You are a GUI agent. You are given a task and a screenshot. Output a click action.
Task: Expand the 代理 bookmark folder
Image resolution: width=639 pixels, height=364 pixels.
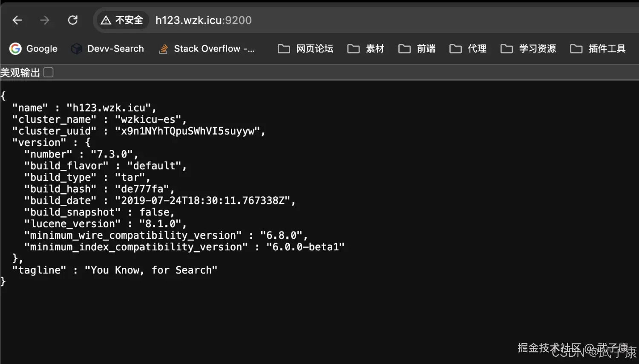(x=468, y=49)
